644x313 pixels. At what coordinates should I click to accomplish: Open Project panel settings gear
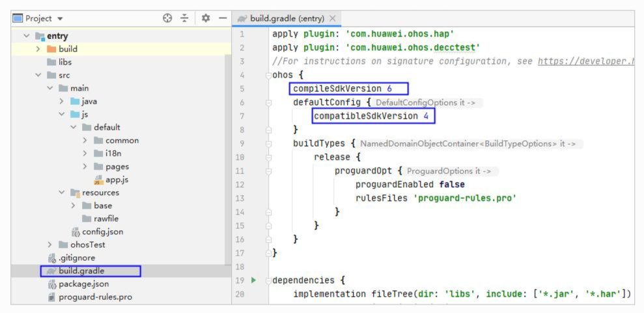tap(206, 18)
